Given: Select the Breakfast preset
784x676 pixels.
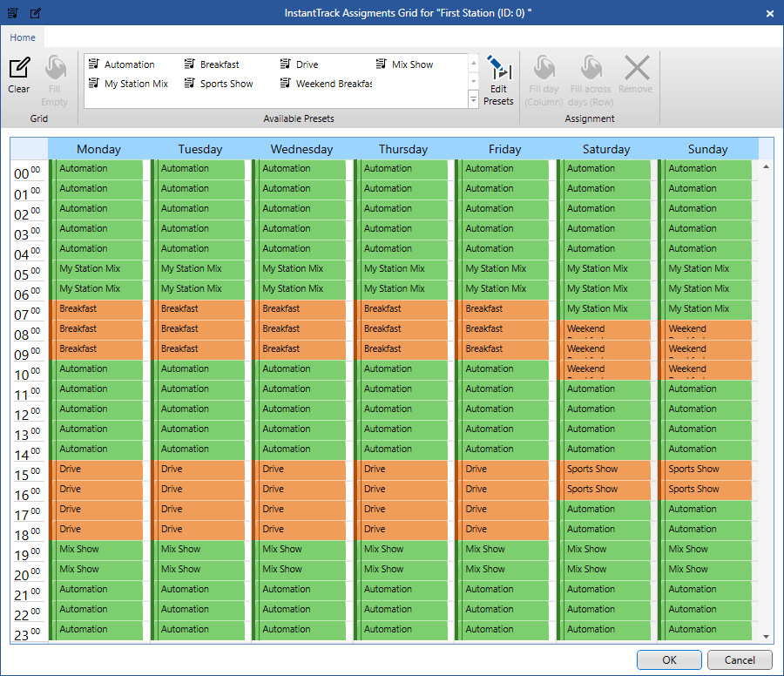Looking at the screenshot, I should pos(212,64).
